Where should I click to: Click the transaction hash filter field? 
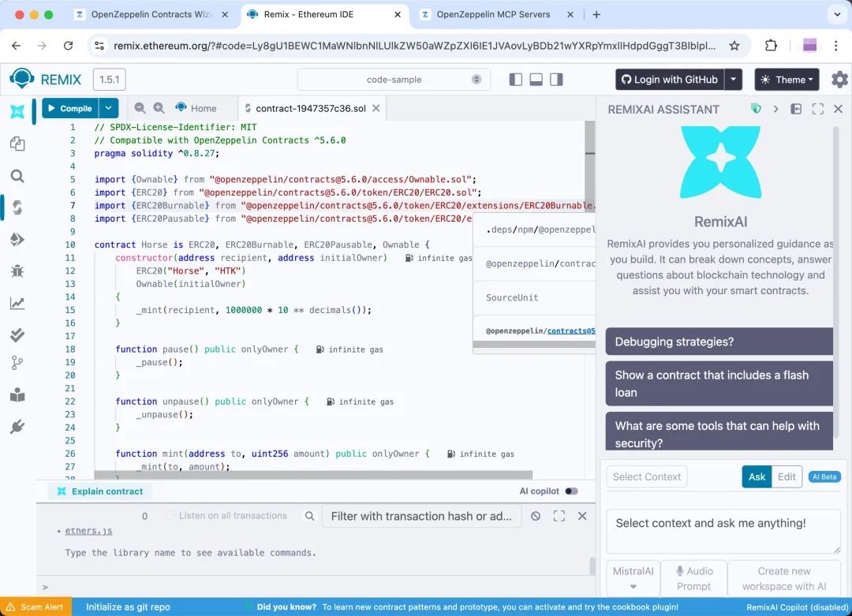coord(421,516)
